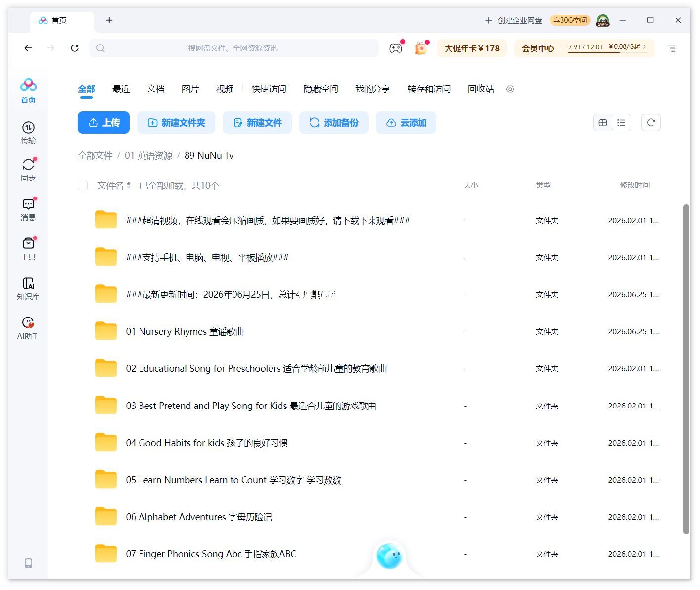The height and width of the screenshot is (590, 700).
Task: Switch to grid view layout
Action: click(x=603, y=123)
